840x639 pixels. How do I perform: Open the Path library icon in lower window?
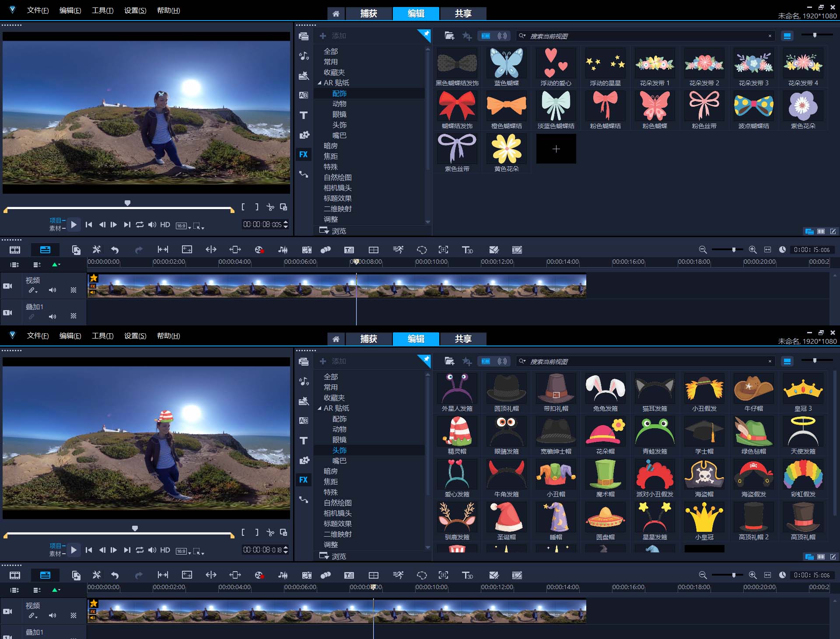point(304,499)
